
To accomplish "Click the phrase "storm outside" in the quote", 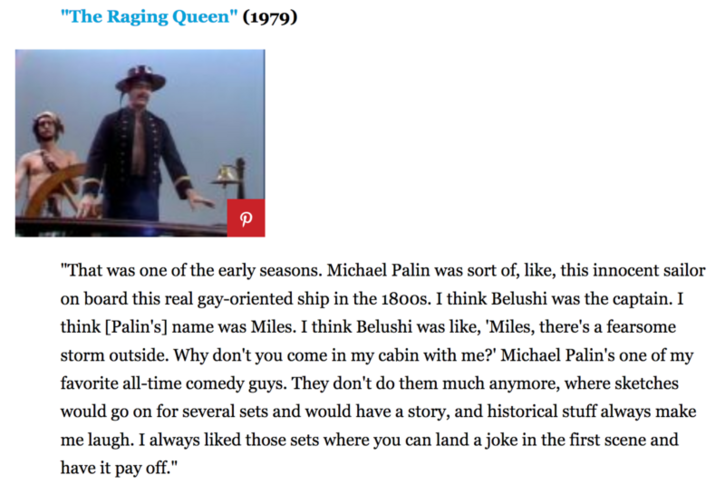I will tap(115, 355).
